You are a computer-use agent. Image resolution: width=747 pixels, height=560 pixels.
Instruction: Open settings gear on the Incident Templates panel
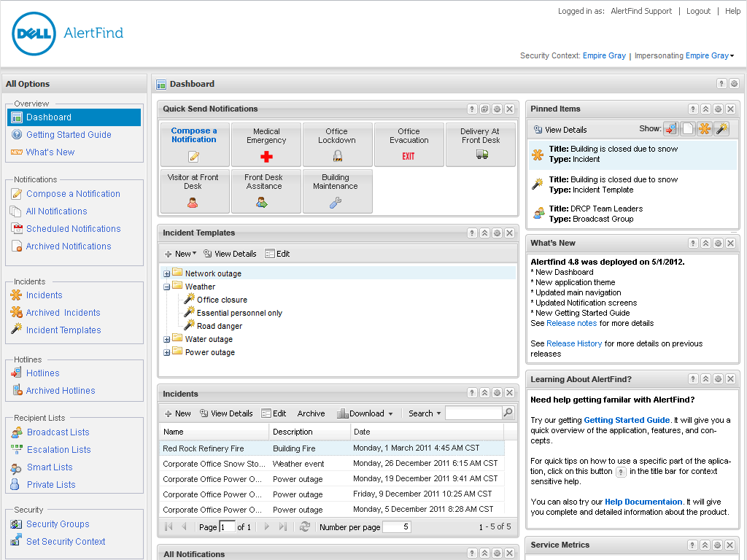497,233
